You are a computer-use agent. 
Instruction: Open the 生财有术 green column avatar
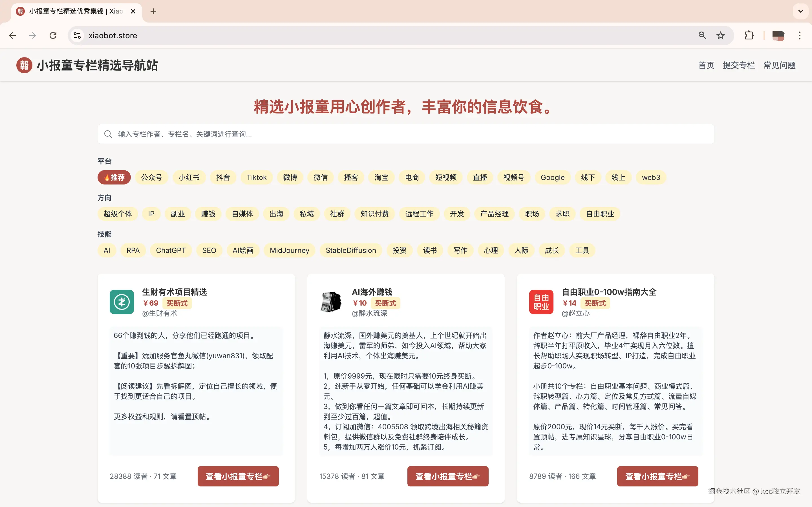coord(122,302)
